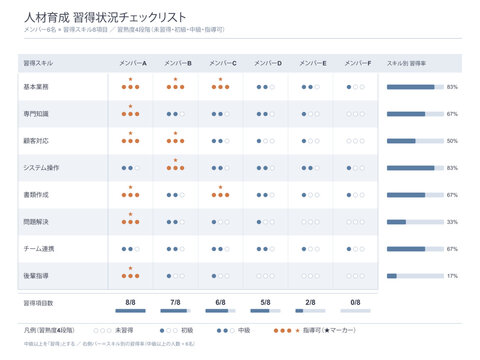Screen dimensions: 480x360
Task: Click the 50% value in 顧客対応 row
Action: pos(452,141)
